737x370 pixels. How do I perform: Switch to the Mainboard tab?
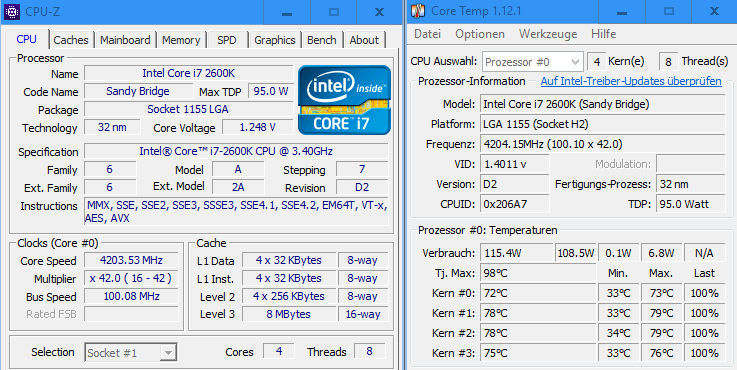click(x=125, y=40)
